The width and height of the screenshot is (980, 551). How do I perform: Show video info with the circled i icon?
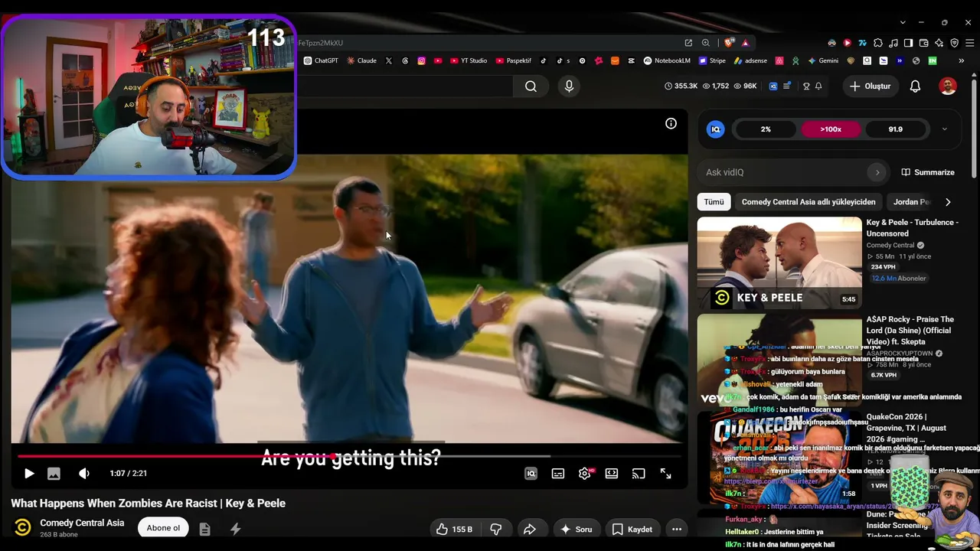point(671,123)
